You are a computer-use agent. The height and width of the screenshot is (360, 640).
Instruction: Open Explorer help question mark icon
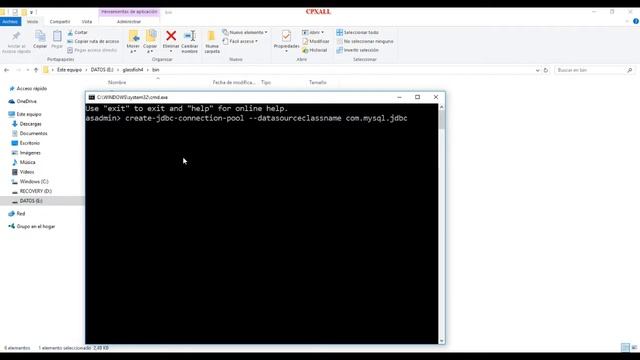click(636, 22)
